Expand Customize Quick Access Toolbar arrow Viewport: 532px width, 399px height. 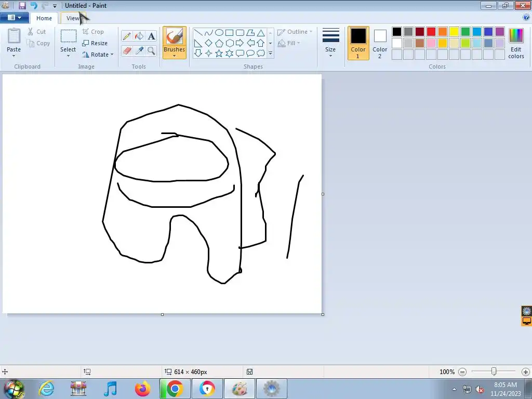(55, 6)
